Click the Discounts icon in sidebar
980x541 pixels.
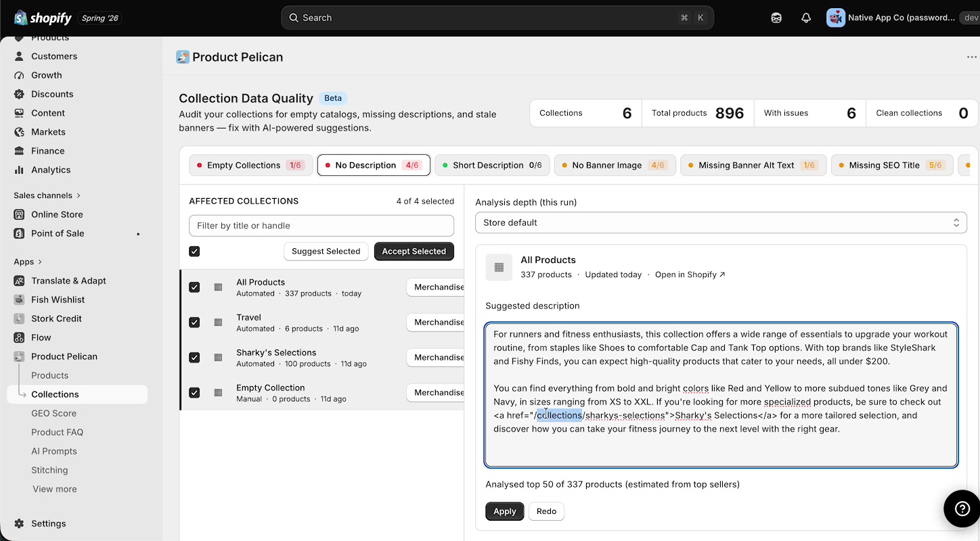point(19,94)
